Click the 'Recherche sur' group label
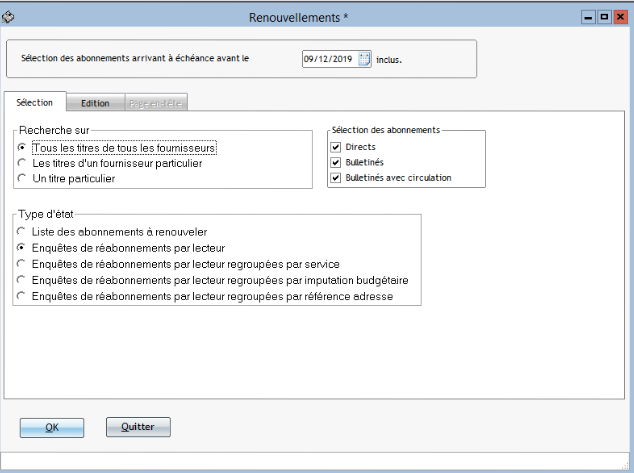Image resolution: width=634 pixels, height=473 pixels. pos(54,130)
